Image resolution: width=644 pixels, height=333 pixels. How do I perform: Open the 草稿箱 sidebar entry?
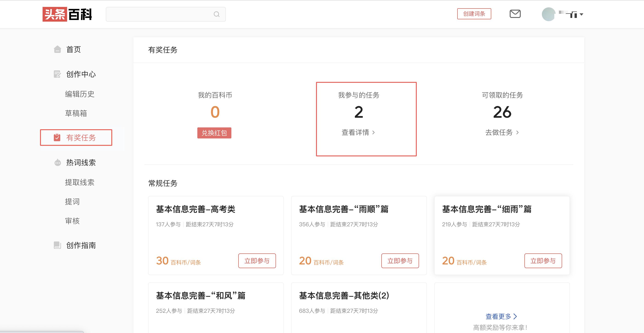pos(76,113)
